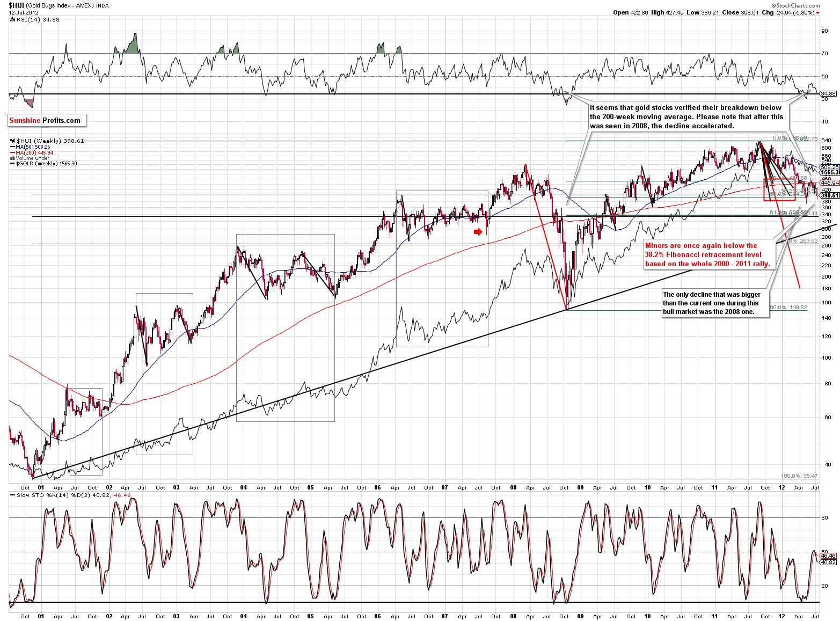Viewport: 840px width, 621px height.
Task: Click the 'Low 386.21' value
Action: click(703, 12)
